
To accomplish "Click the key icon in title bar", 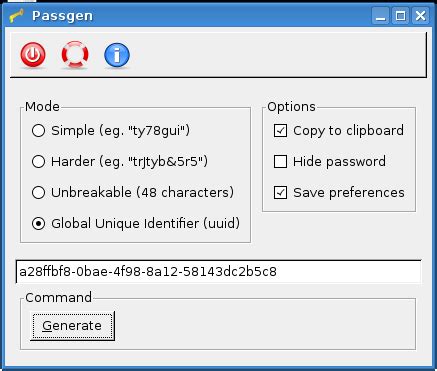I will [x=17, y=16].
